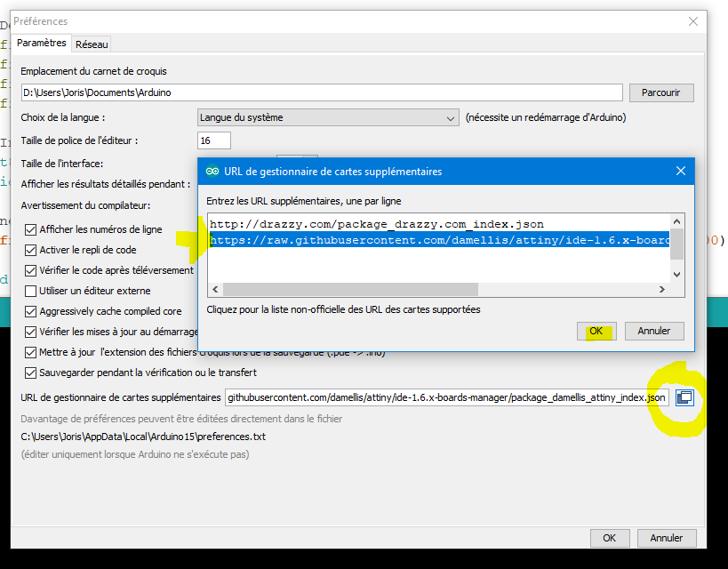Click the vertical scrollbar down arrow in URL list
This screenshot has width=728, height=569.
click(x=677, y=275)
